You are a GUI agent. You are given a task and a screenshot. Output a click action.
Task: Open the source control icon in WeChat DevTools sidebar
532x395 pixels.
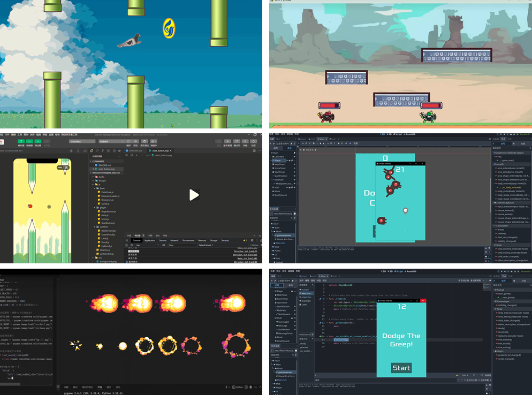(103, 151)
